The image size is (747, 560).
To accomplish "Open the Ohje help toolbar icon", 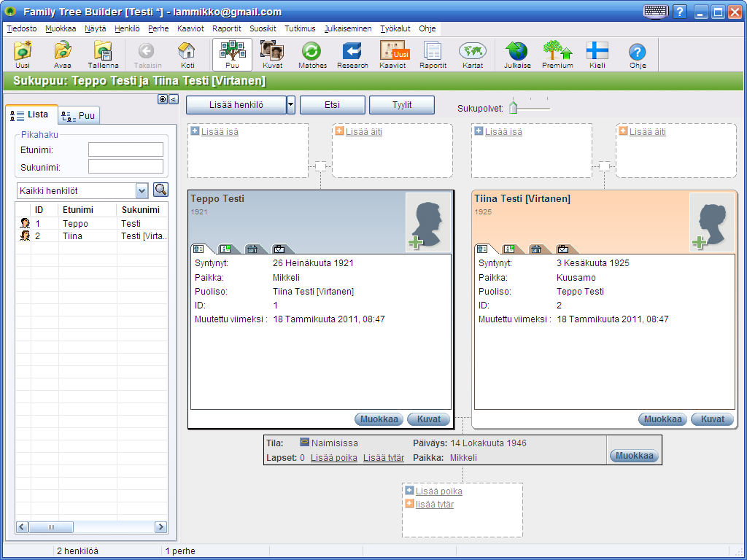I will click(638, 55).
